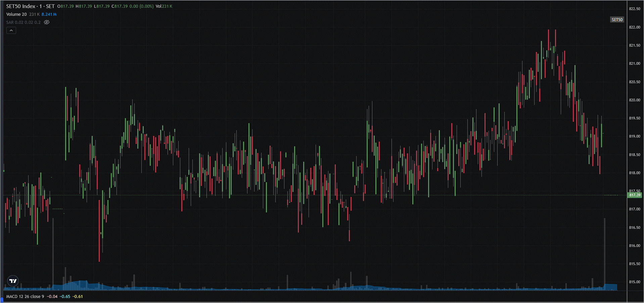Select the MACD 12 26 close 9 legend
644x303 pixels.
(x=25, y=296)
